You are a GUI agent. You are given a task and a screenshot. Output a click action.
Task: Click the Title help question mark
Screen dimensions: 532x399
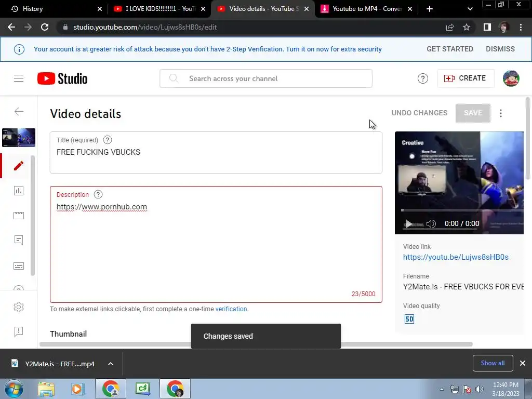coord(108,140)
